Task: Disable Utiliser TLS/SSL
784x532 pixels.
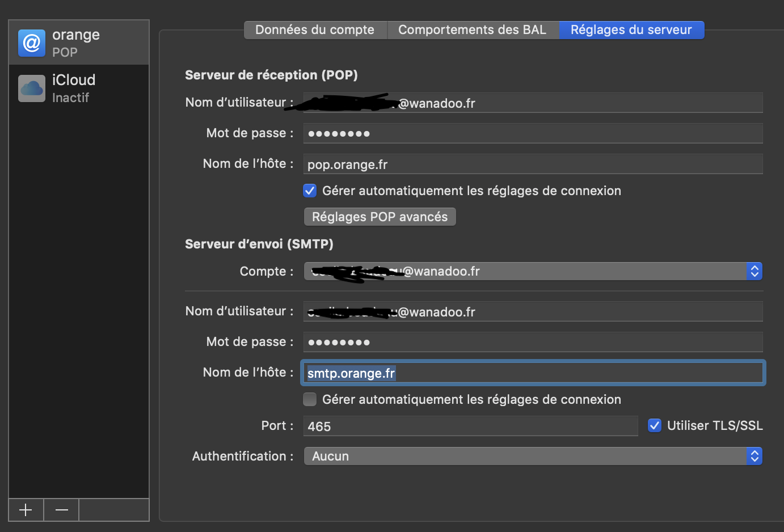Action: pos(655,425)
